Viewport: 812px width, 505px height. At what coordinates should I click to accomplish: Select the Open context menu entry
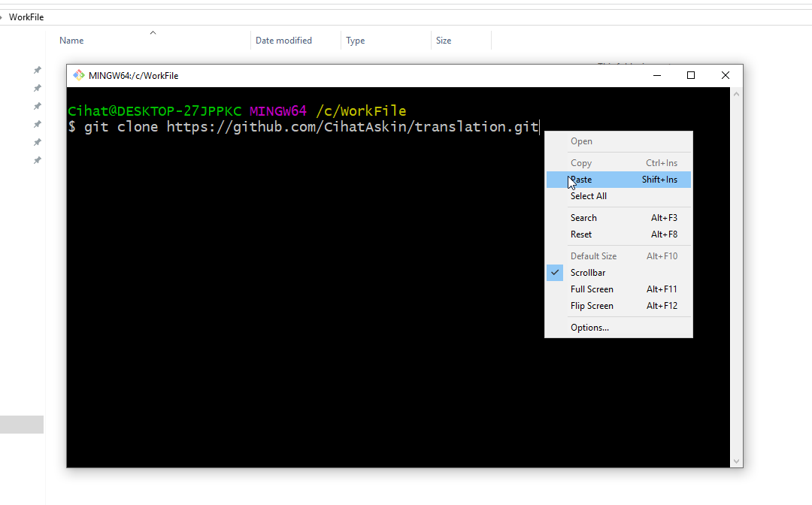click(x=618, y=141)
